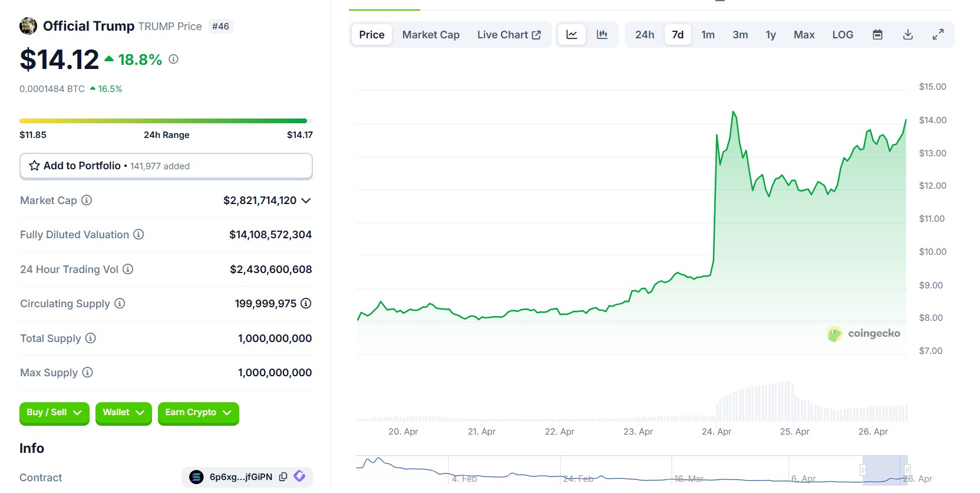Viewport: 980px width, 493px height.
Task: Select the 3m time range
Action: (x=740, y=35)
